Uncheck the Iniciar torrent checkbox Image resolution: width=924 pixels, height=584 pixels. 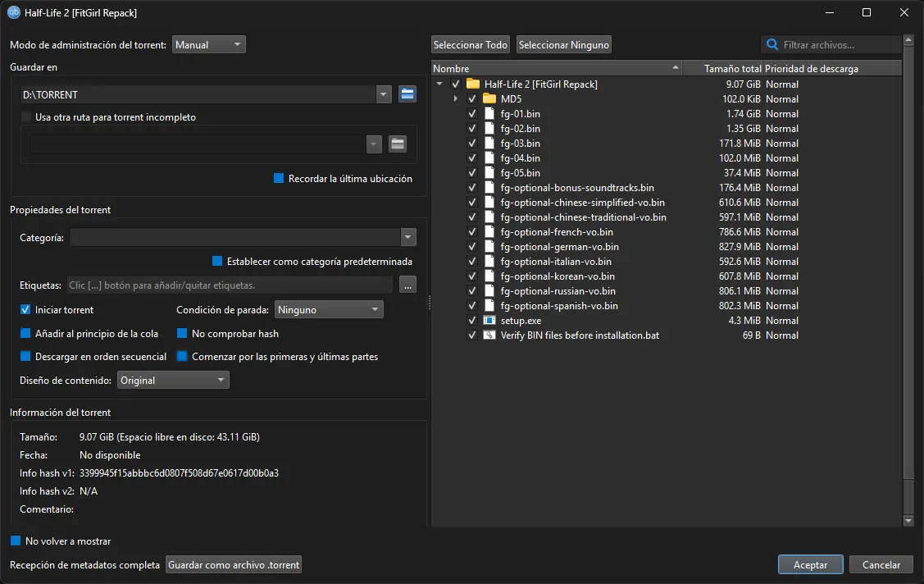(25, 310)
